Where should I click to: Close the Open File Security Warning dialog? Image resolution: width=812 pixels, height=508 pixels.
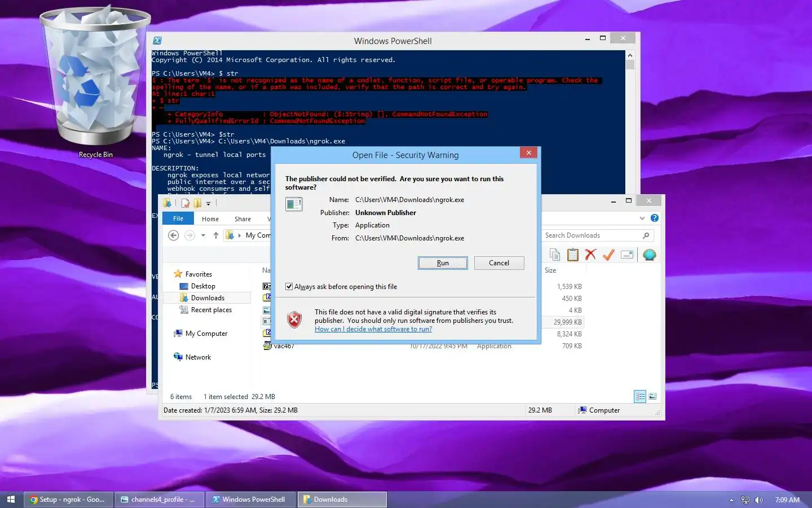click(x=528, y=152)
